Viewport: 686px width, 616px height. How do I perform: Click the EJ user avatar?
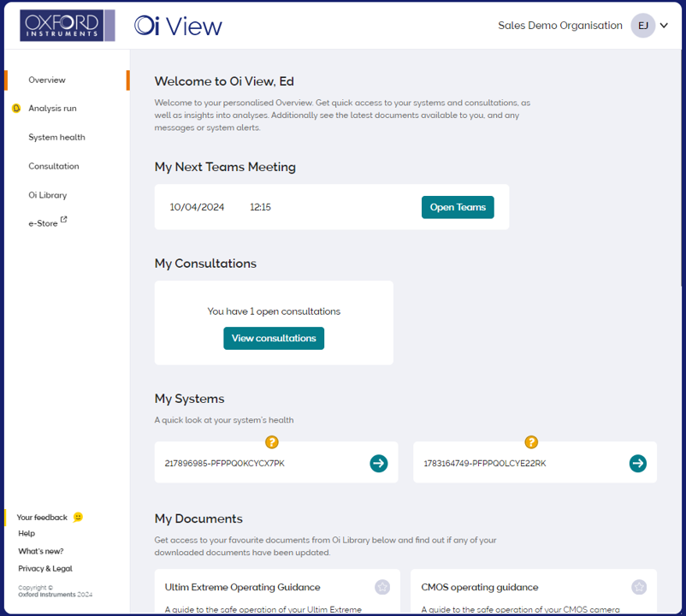(642, 26)
